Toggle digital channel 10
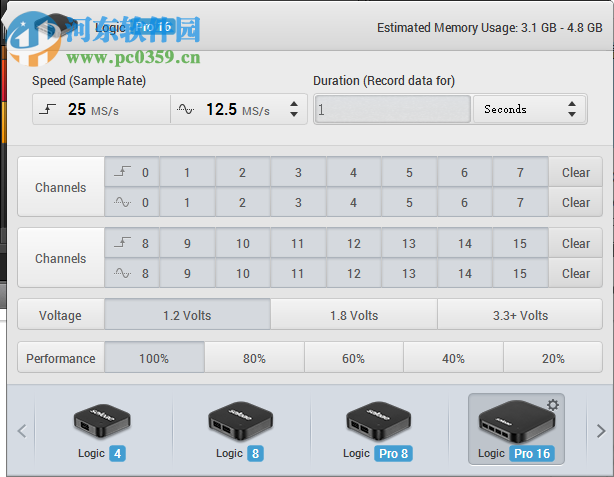 click(x=242, y=243)
